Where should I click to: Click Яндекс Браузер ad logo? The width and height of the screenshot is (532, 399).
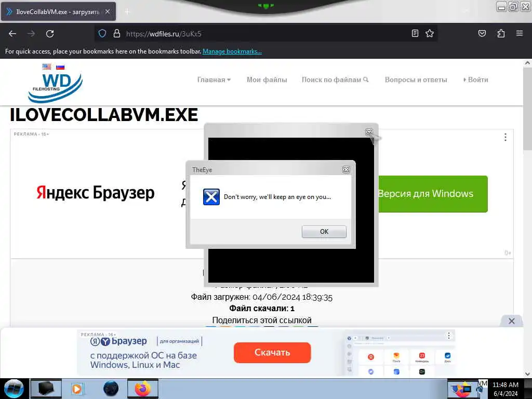(96, 193)
